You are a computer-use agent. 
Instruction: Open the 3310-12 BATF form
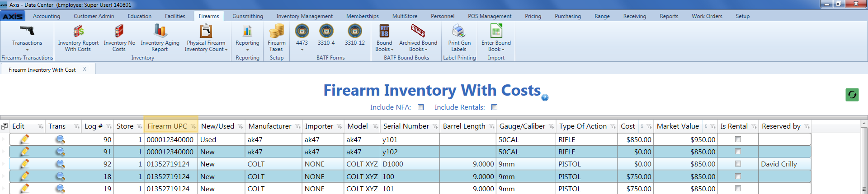[355, 34]
